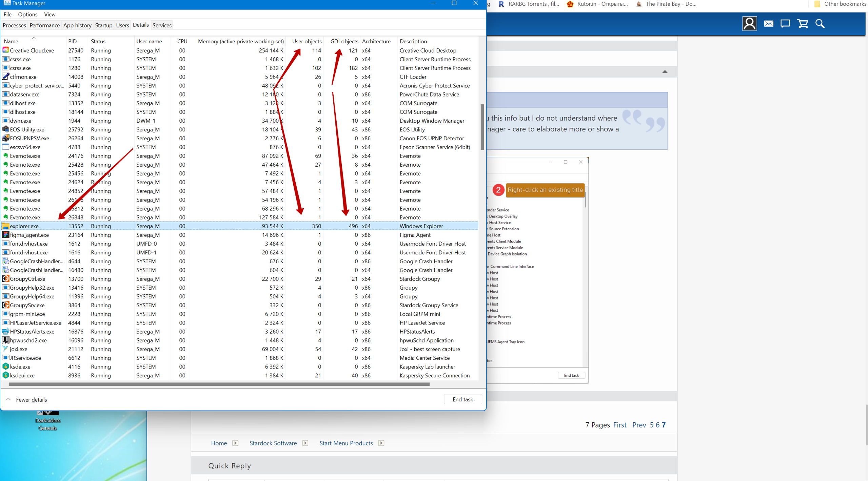Click the dwm.exe process icon
The image size is (868, 481).
pos(5,121)
